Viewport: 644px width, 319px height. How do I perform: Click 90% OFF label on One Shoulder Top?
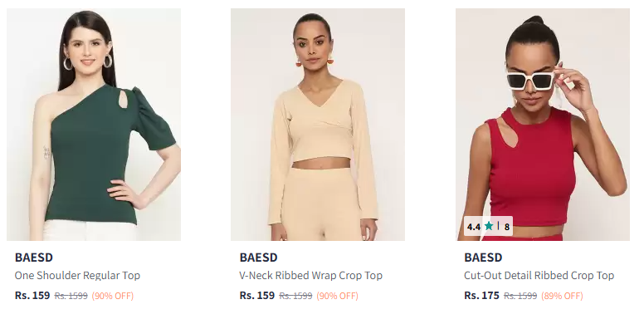[113, 296]
